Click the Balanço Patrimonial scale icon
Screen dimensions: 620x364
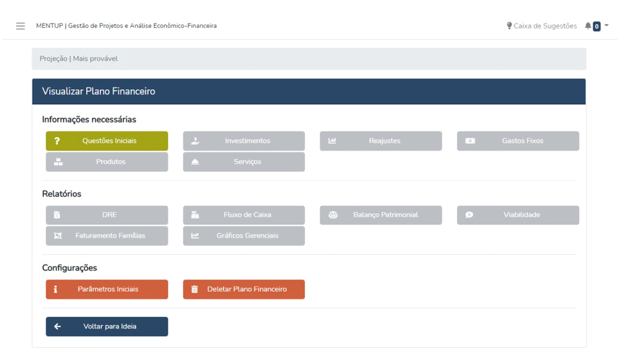point(333,215)
